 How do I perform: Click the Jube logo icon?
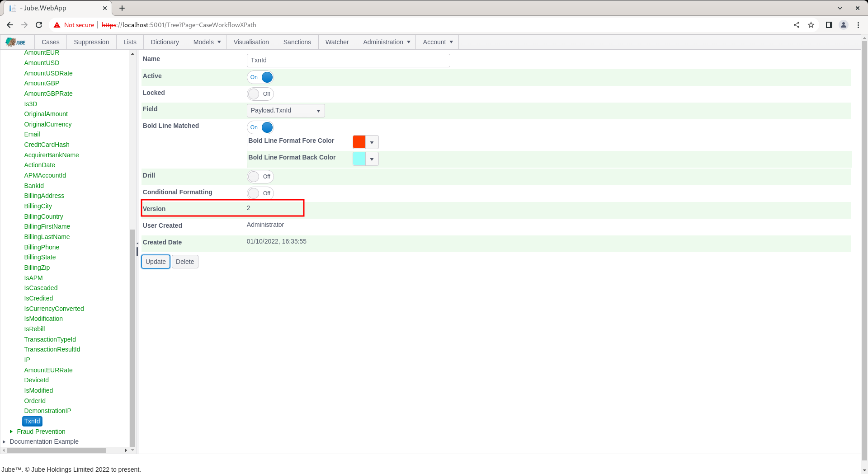(16, 42)
